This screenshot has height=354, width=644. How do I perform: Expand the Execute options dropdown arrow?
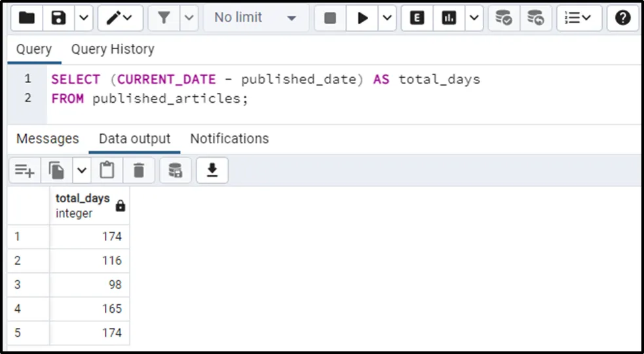tap(387, 18)
